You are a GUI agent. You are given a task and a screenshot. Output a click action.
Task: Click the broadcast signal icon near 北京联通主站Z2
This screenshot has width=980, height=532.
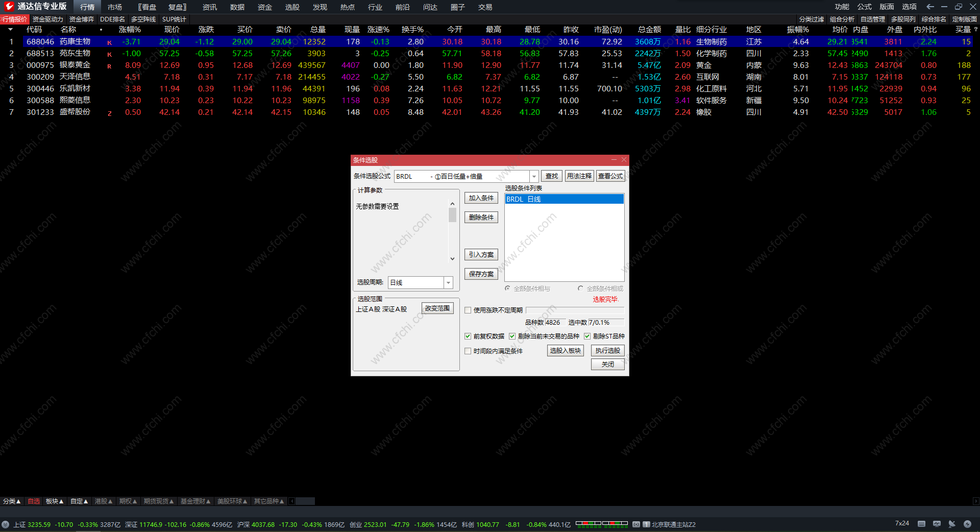tap(636, 524)
